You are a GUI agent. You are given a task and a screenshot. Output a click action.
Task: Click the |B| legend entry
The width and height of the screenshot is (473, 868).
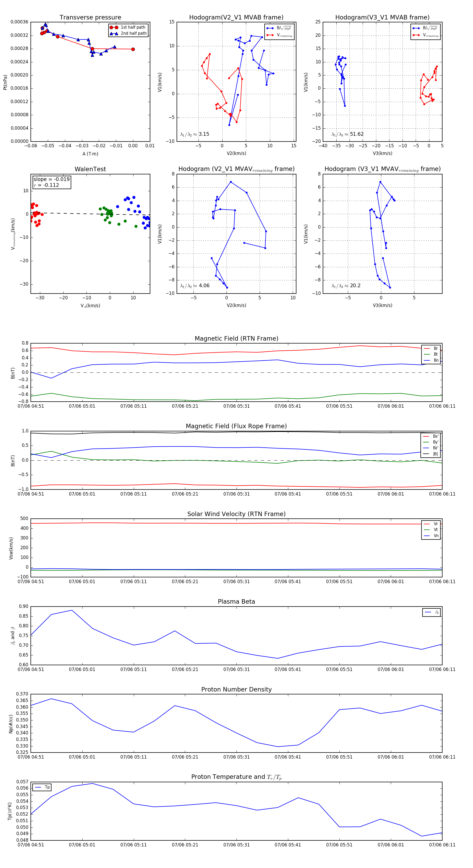[x=431, y=454]
